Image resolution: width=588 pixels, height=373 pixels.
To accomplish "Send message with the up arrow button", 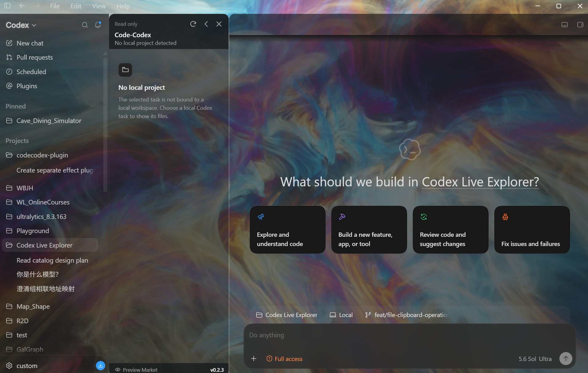I will click(x=566, y=359).
